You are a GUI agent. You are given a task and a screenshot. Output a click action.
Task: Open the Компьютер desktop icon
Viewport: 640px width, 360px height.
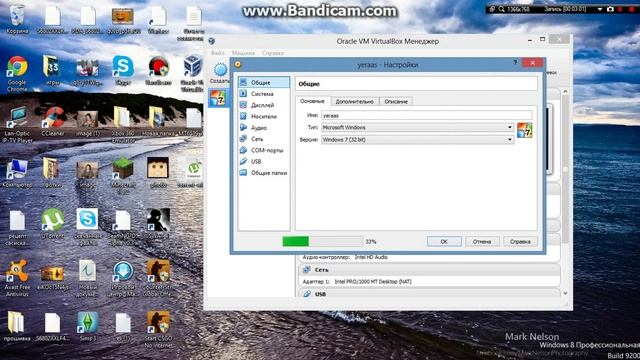pos(17,173)
